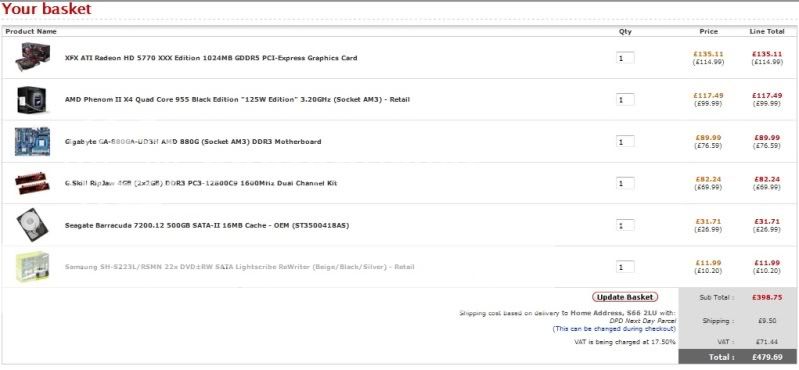
Task: Edit quantity field for the Gigabyte motherboard
Action: point(625,142)
